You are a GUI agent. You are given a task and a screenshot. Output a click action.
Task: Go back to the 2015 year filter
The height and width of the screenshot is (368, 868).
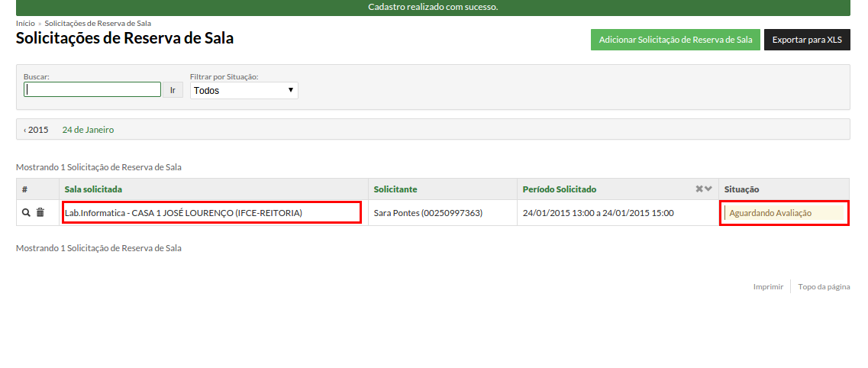[x=36, y=130]
